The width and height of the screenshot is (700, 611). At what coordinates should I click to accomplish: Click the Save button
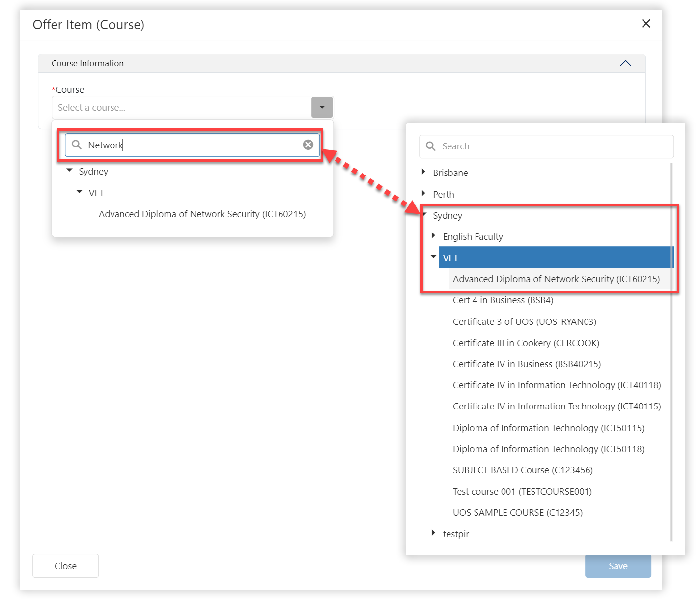618,566
